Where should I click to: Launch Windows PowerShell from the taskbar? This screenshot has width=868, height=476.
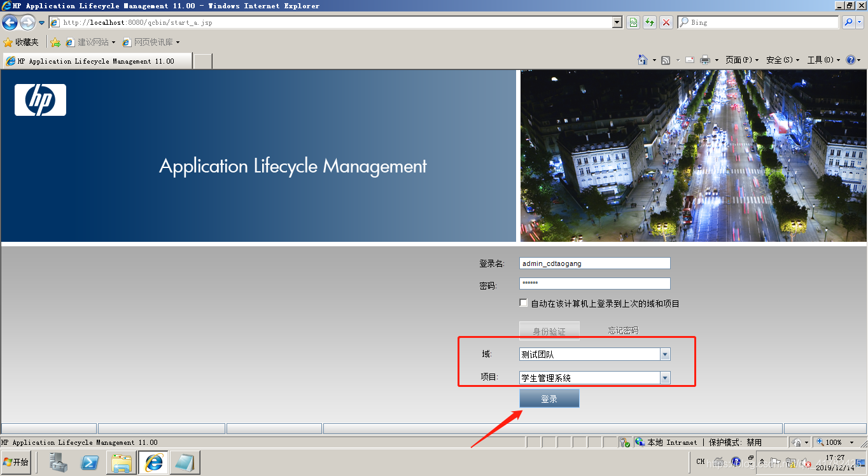[x=90, y=462]
